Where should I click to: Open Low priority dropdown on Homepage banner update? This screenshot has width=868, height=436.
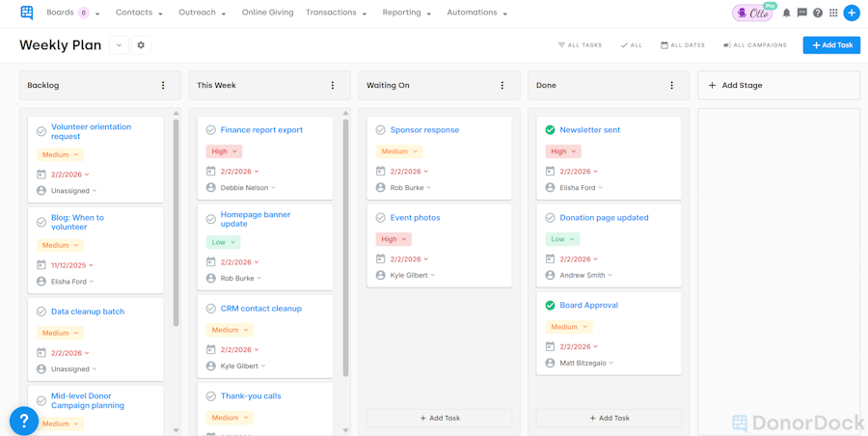point(224,242)
